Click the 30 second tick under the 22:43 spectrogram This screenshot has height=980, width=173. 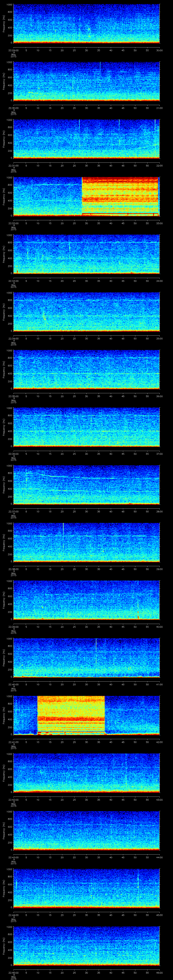86,857
